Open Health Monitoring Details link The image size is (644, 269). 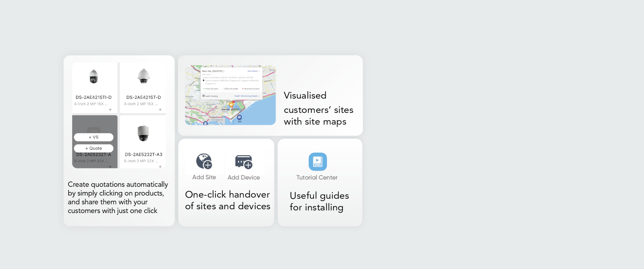coord(246,96)
